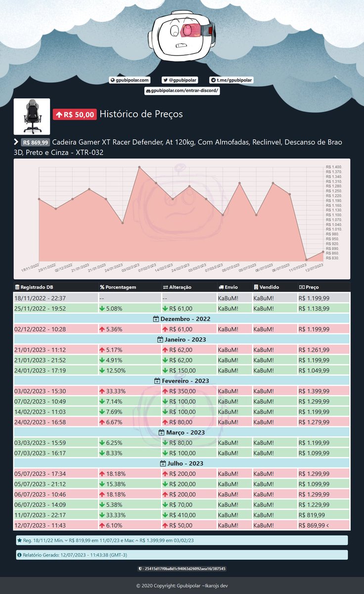Click the 15.38% decrease percentage cell
The height and width of the screenshot is (594, 364).
coord(130,484)
